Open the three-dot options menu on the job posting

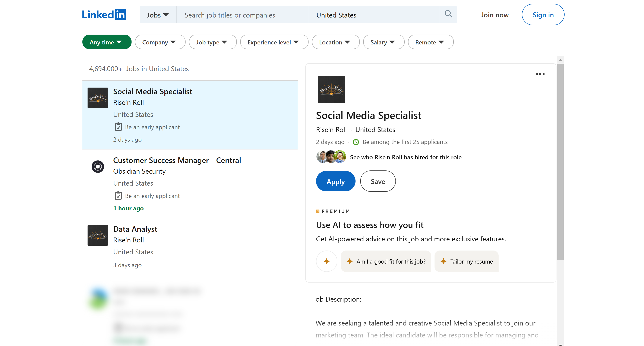(540, 74)
